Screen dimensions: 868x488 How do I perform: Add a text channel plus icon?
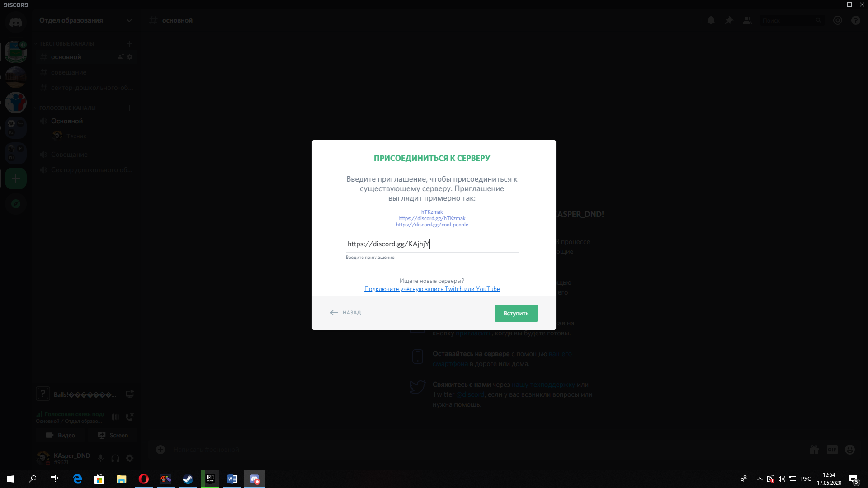pyautogui.click(x=129, y=44)
